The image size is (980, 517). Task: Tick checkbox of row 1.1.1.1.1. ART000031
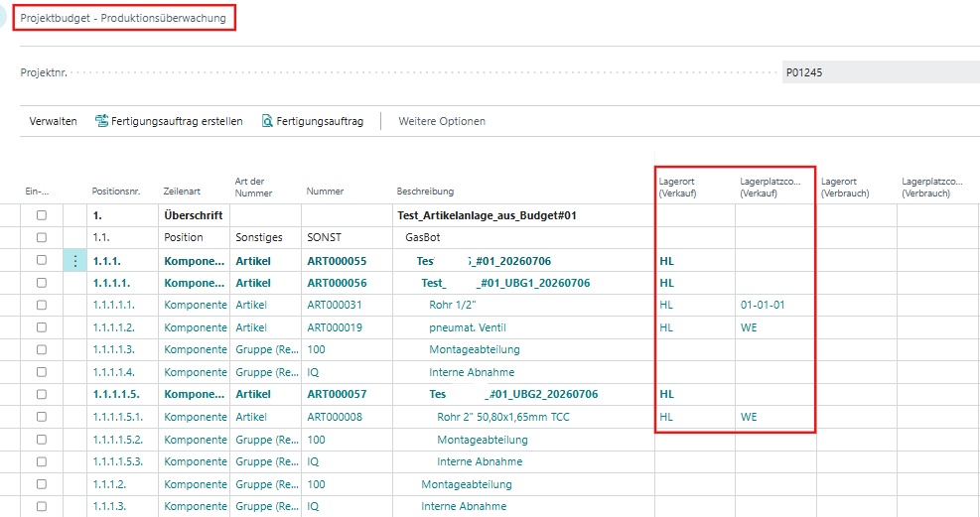pyautogui.click(x=42, y=306)
